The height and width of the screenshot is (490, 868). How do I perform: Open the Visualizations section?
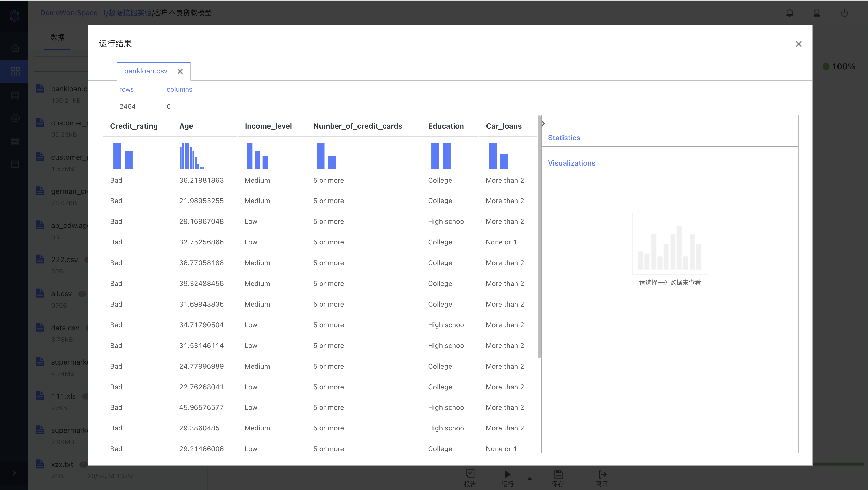click(571, 163)
